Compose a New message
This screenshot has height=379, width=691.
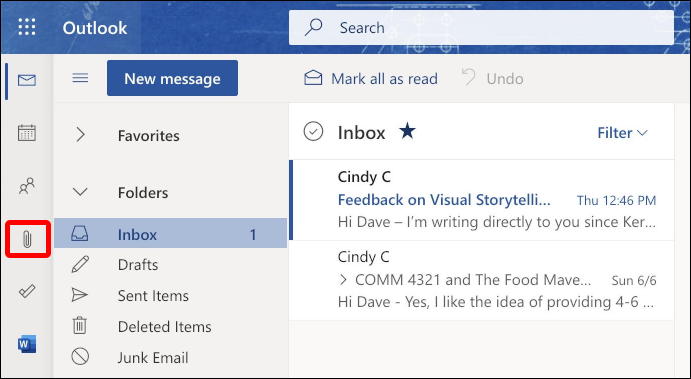[x=172, y=78]
